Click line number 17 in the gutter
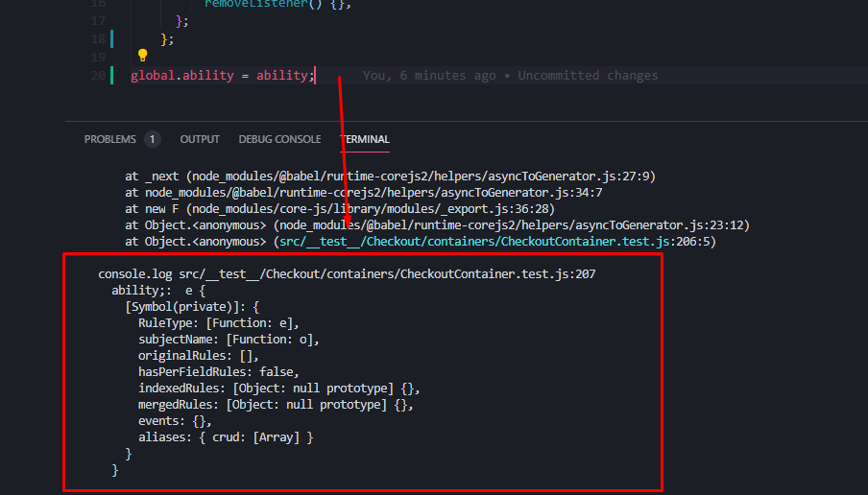The width and height of the screenshot is (868, 495). tap(98, 21)
